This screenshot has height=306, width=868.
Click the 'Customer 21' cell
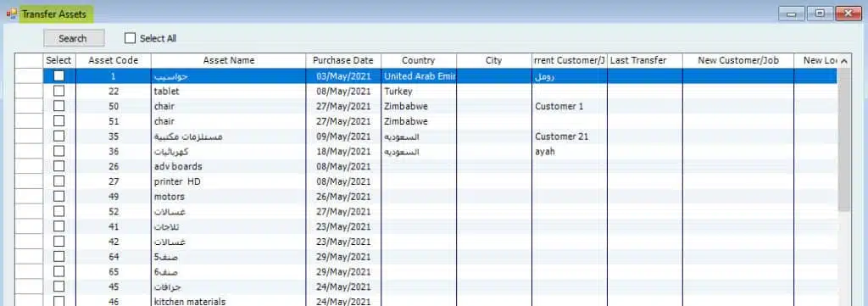pyautogui.click(x=570, y=136)
